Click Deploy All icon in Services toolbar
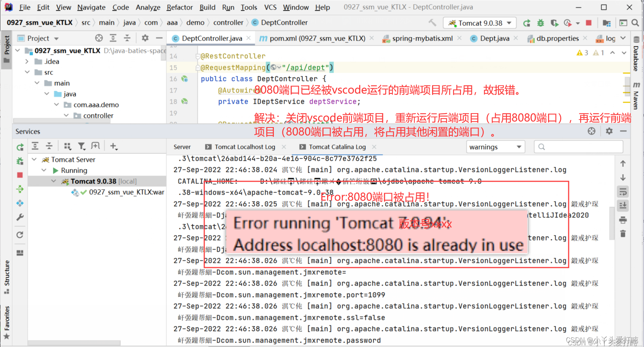The image size is (644, 347). (20, 189)
